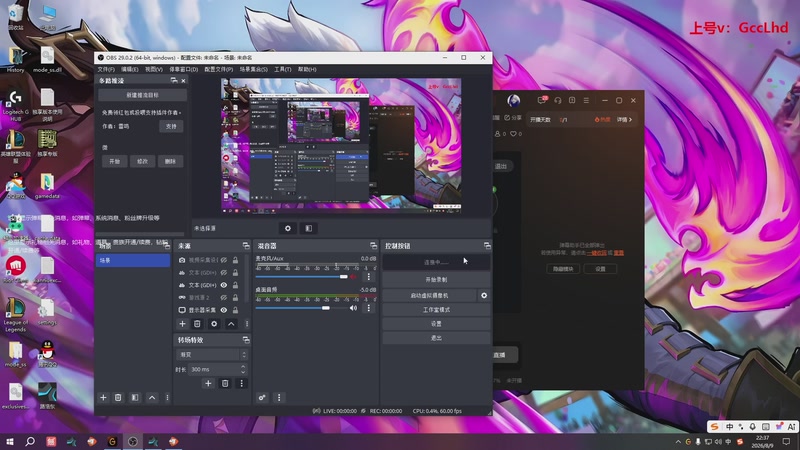Toggle lock of 显示器采集 source
The width and height of the screenshot is (800, 450).
coord(235,310)
